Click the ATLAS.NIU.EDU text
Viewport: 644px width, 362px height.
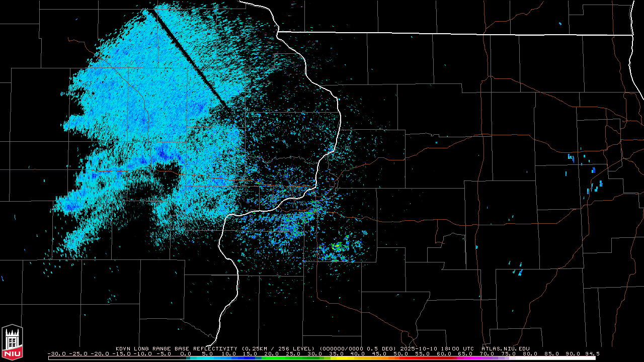(506, 348)
